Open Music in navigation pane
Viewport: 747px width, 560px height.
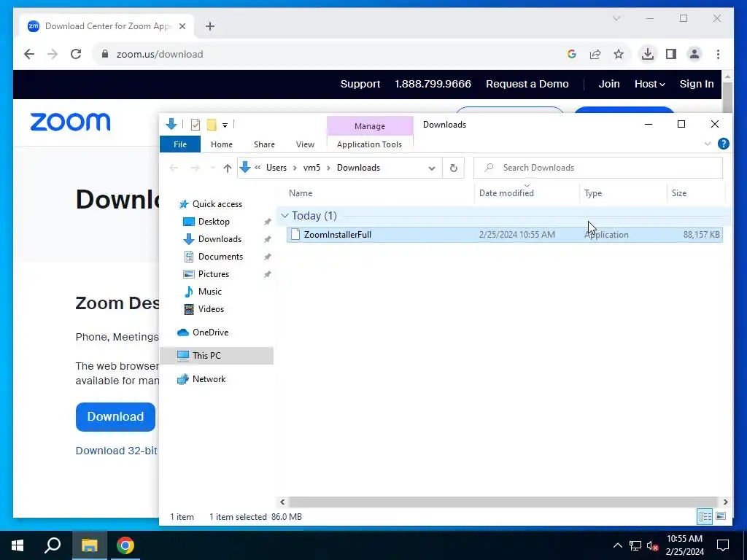(209, 292)
